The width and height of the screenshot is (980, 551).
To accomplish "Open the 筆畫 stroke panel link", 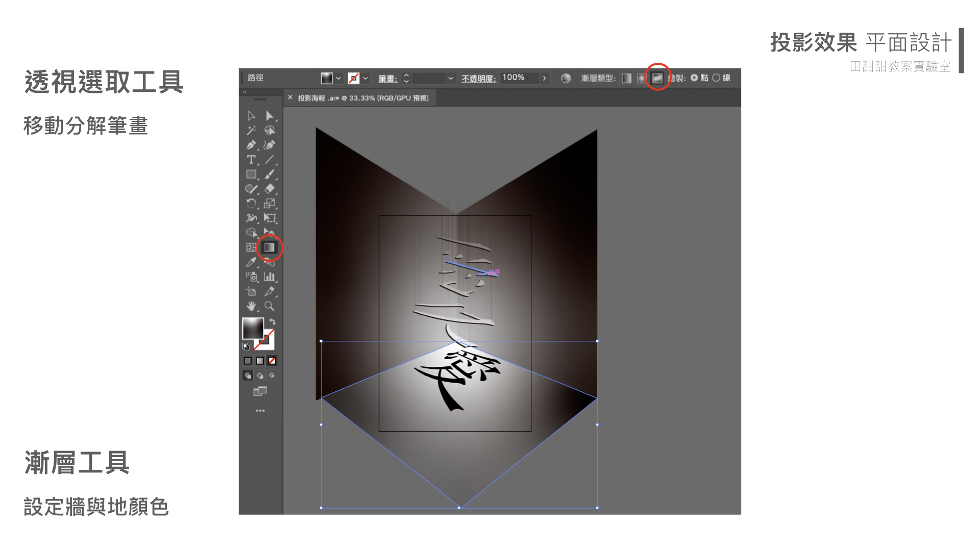I will (x=387, y=79).
